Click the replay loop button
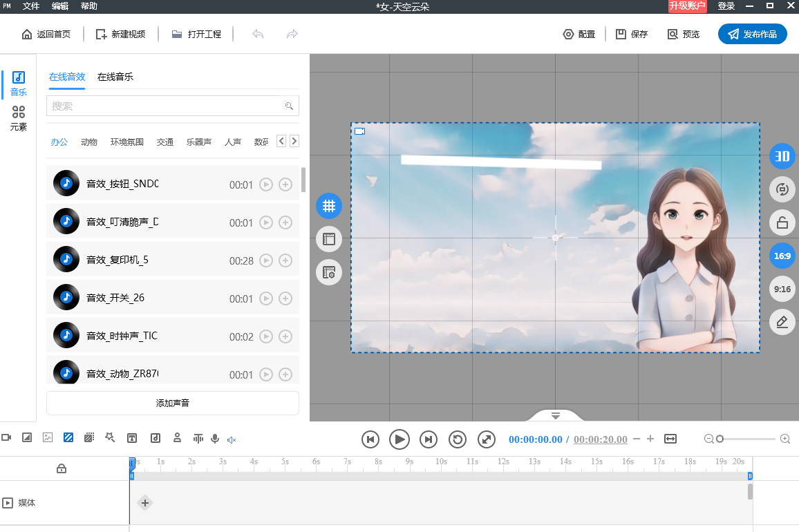Screen dimensions: 799x532 tap(458, 439)
